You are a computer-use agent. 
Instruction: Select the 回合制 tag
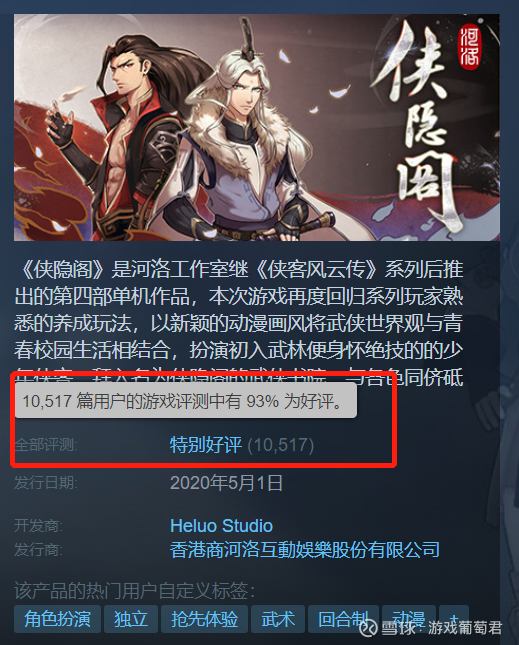(x=343, y=619)
